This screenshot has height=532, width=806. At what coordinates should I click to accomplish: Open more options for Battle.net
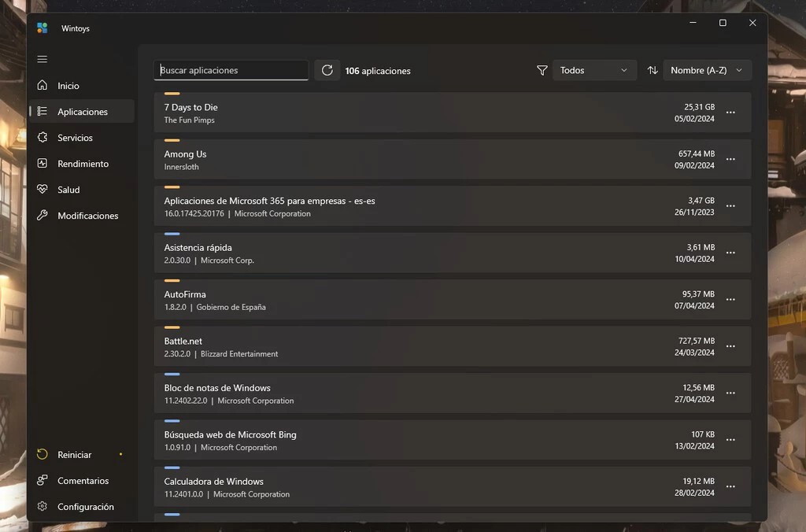pos(730,346)
